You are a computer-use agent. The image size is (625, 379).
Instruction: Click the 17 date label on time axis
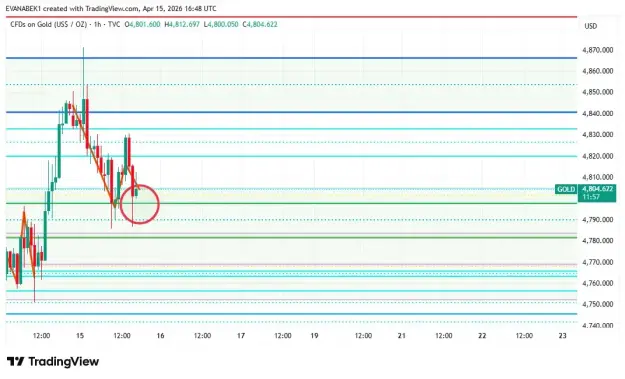click(241, 336)
